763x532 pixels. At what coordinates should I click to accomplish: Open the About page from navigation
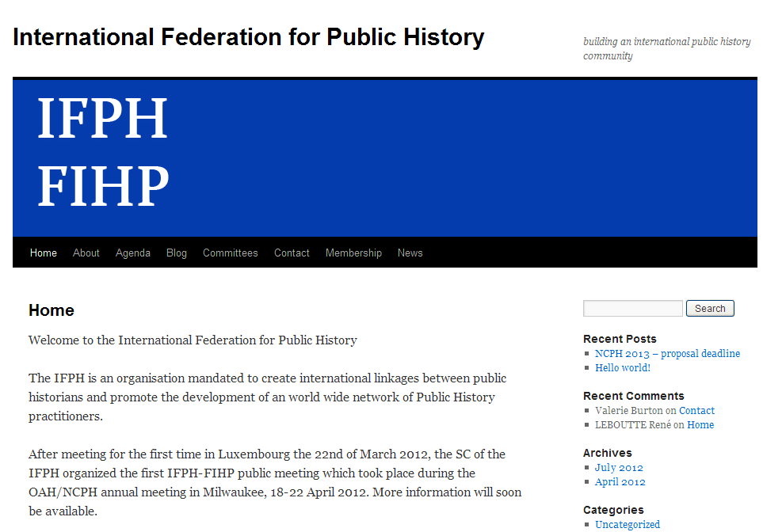pos(86,253)
